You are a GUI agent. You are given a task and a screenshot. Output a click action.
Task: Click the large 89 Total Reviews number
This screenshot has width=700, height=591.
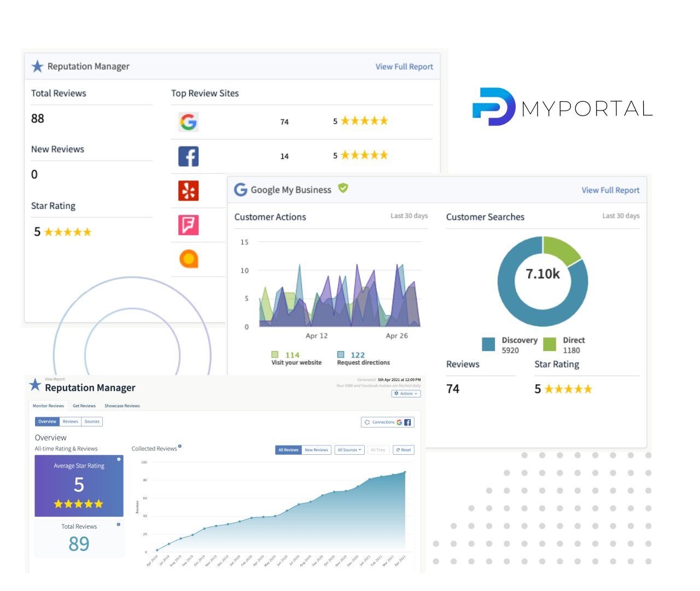click(x=79, y=544)
